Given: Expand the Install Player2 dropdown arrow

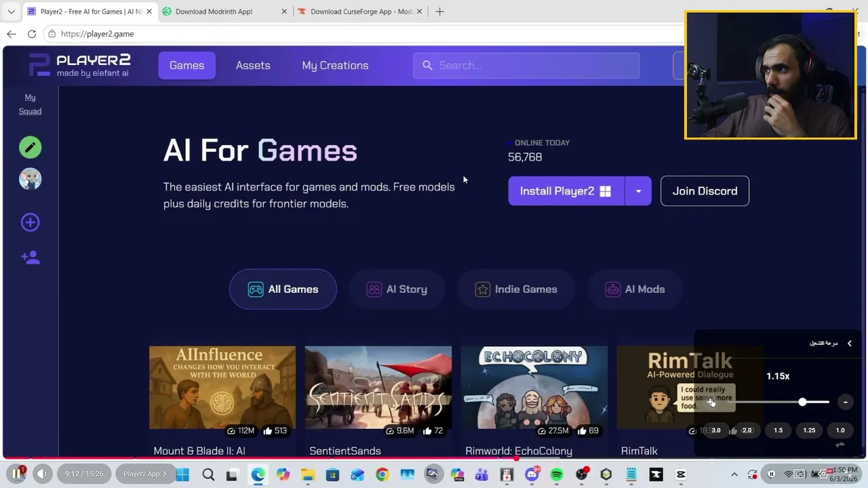Looking at the screenshot, I should (x=638, y=191).
